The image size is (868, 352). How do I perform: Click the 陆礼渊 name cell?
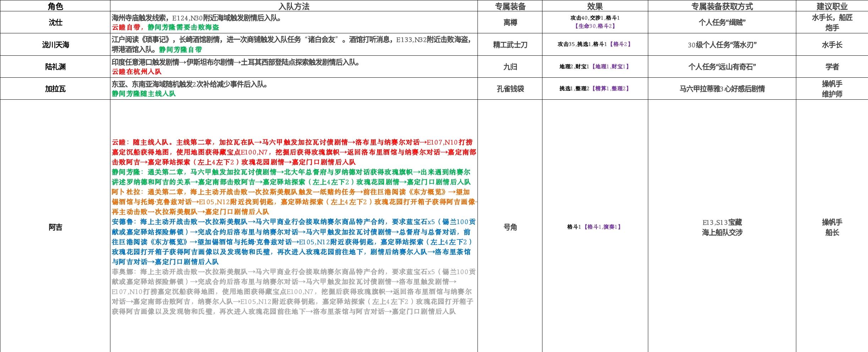click(55, 67)
